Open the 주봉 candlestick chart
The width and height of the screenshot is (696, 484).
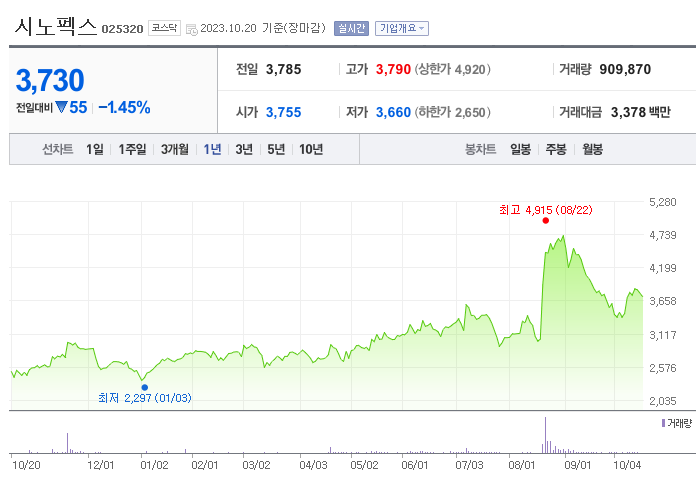[556, 149]
